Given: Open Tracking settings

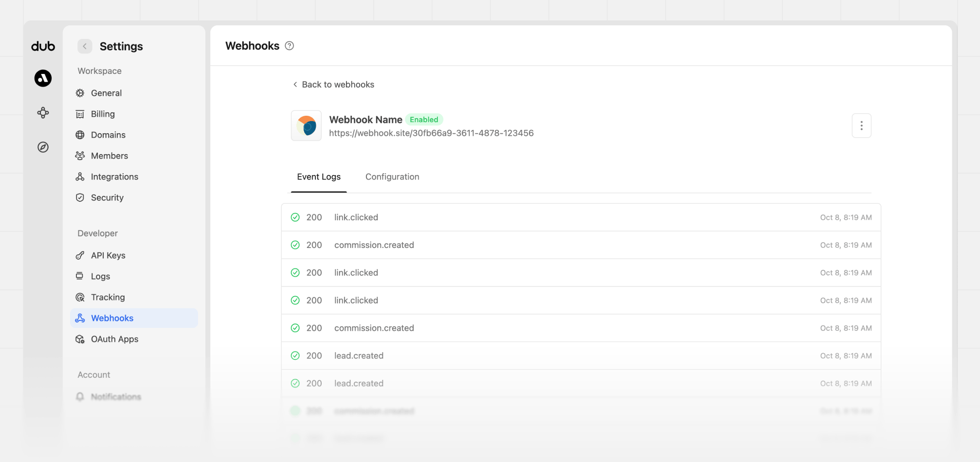Looking at the screenshot, I should pos(134,297).
